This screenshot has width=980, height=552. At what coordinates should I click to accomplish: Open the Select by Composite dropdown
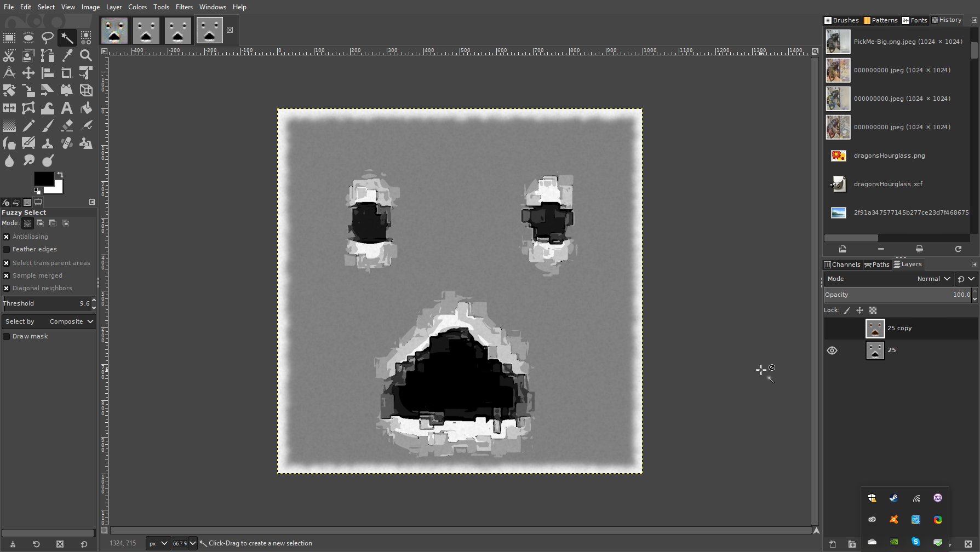pyautogui.click(x=49, y=321)
